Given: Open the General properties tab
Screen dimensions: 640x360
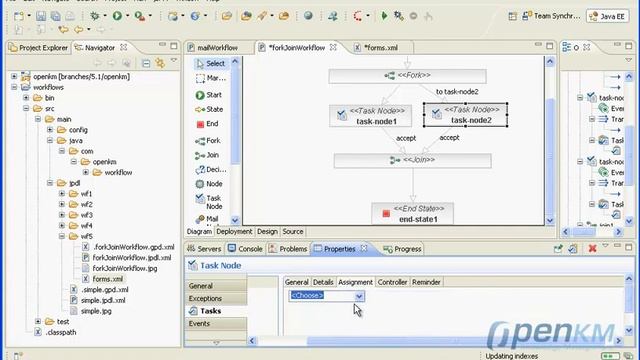Looking at the screenshot, I should point(297,282).
